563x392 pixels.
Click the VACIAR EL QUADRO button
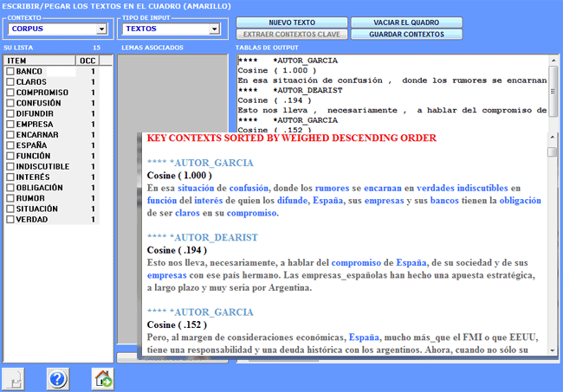pyautogui.click(x=406, y=22)
